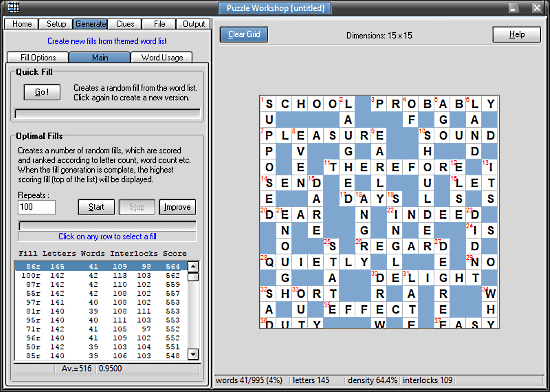The image size is (550, 392).
Task: Click the QUIETLY word's Q cell in grid
Action: (268, 262)
